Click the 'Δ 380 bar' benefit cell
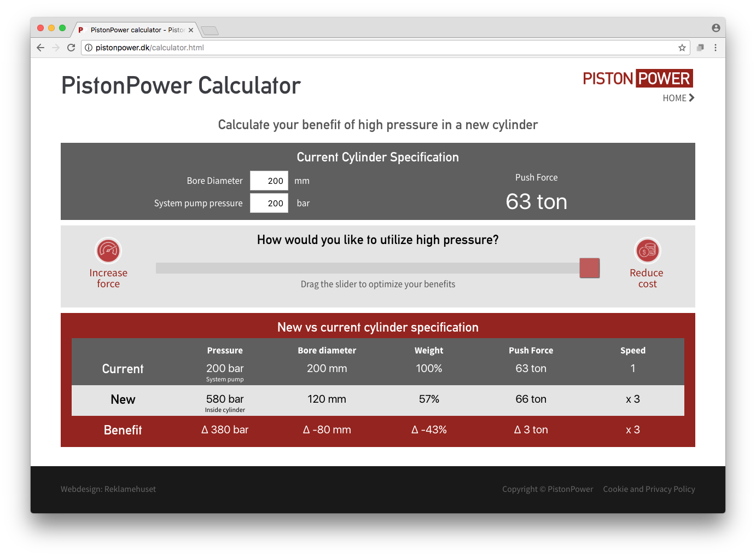This screenshot has height=557, width=756. tap(225, 430)
